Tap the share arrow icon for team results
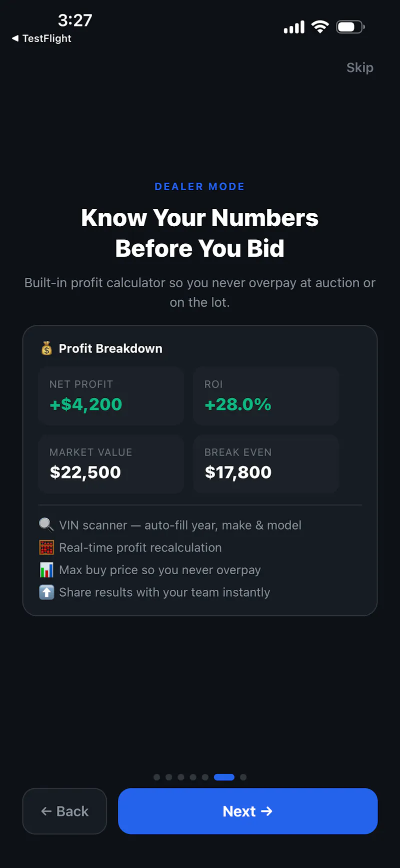400x868 pixels. coord(46,592)
